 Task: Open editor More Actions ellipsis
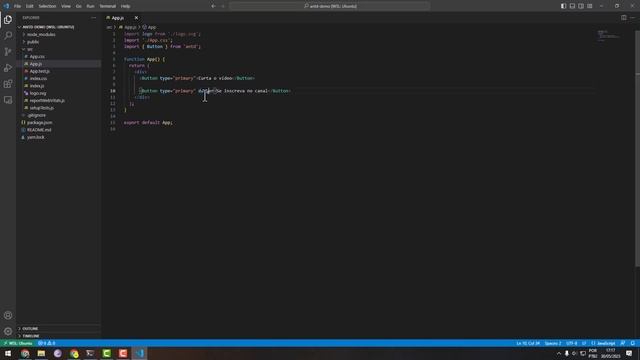pyautogui.click(x=632, y=18)
